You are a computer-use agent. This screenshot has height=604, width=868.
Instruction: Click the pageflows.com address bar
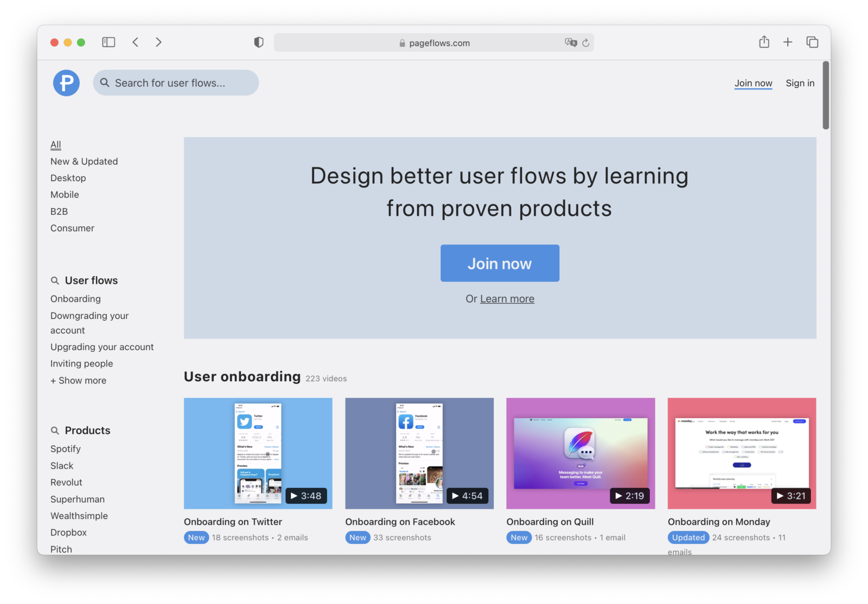pos(433,43)
